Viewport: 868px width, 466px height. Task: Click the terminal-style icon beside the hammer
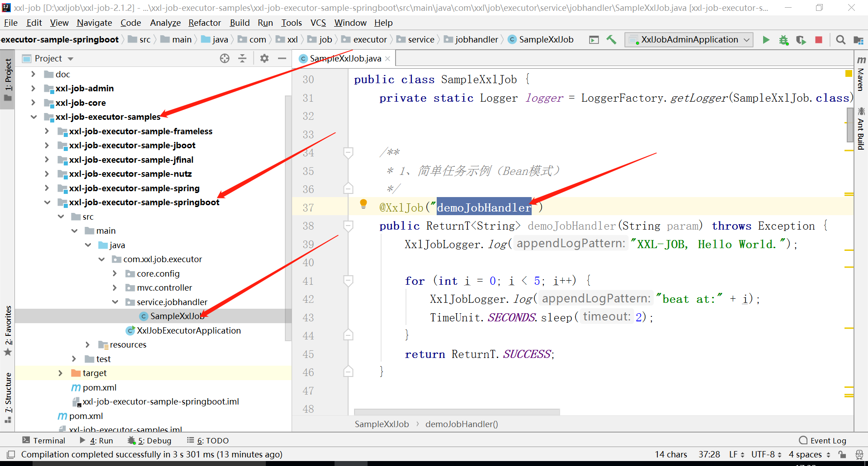pos(594,40)
